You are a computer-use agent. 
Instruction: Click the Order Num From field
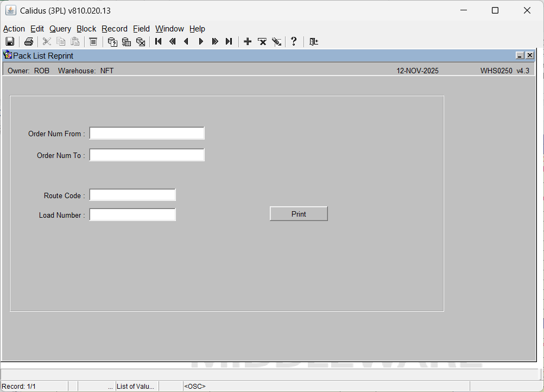[147, 134]
